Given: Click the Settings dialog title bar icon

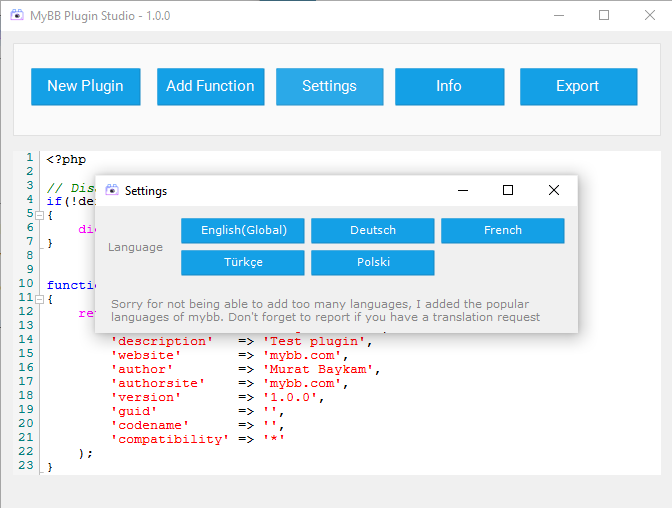Looking at the screenshot, I should (x=112, y=190).
